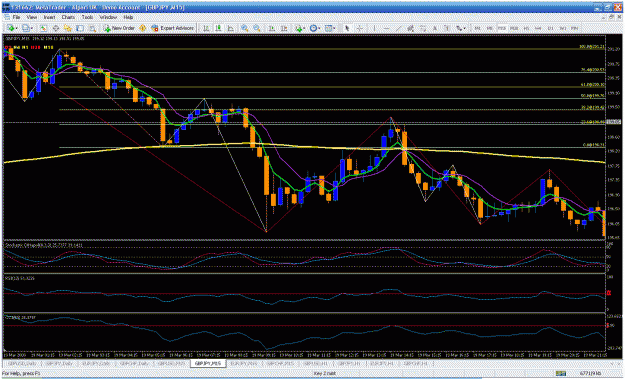This screenshot has height=379, width=625.
Task: Zoom out on the chart
Action: click(x=257, y=28)
